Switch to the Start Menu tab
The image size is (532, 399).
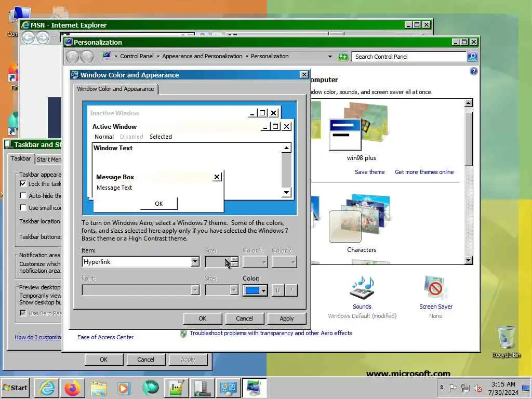point(49,159)
